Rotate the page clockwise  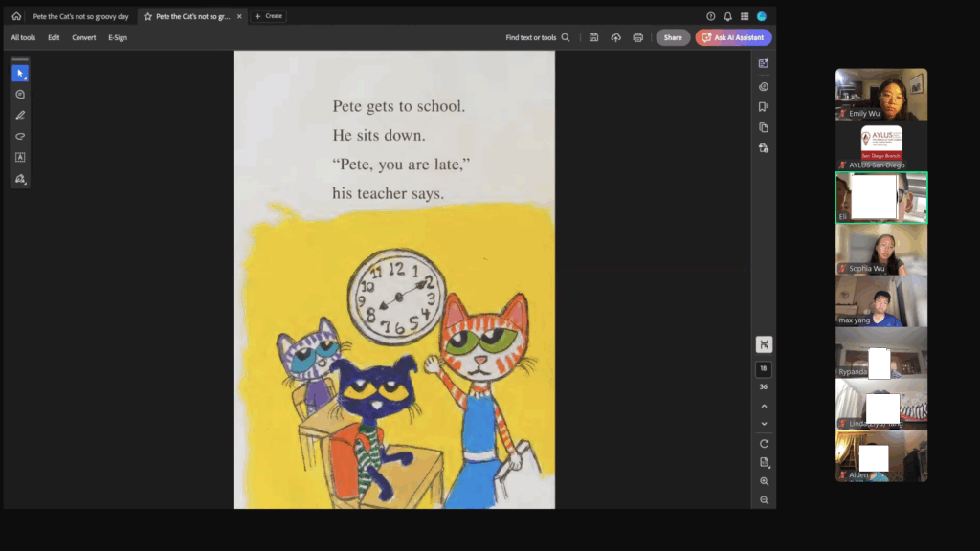(x=764, y=443)
